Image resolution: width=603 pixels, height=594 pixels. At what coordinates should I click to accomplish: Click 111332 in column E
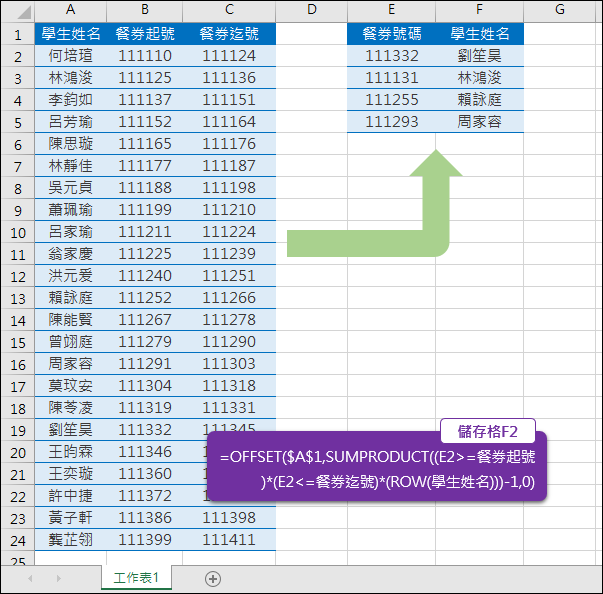(391, 56)
